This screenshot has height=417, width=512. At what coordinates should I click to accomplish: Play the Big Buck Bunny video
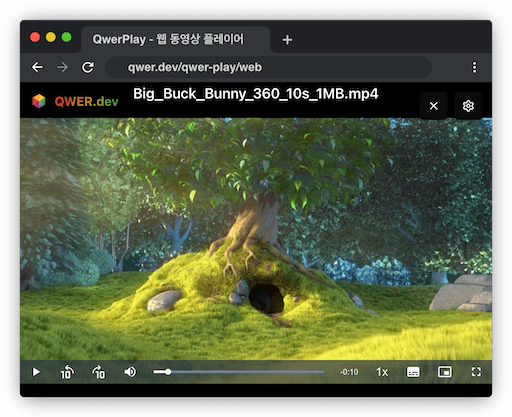pyautogui.click(x=36, y=372)
